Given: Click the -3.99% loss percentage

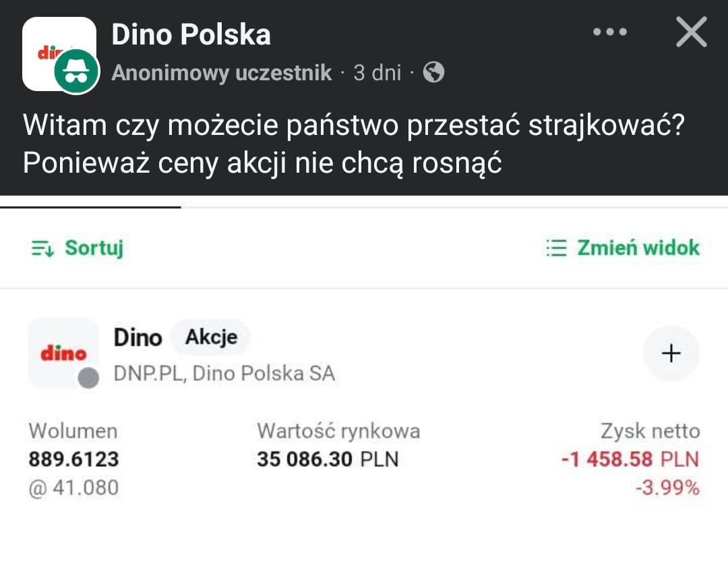Looking at the screenshot, I should [667, 488].
